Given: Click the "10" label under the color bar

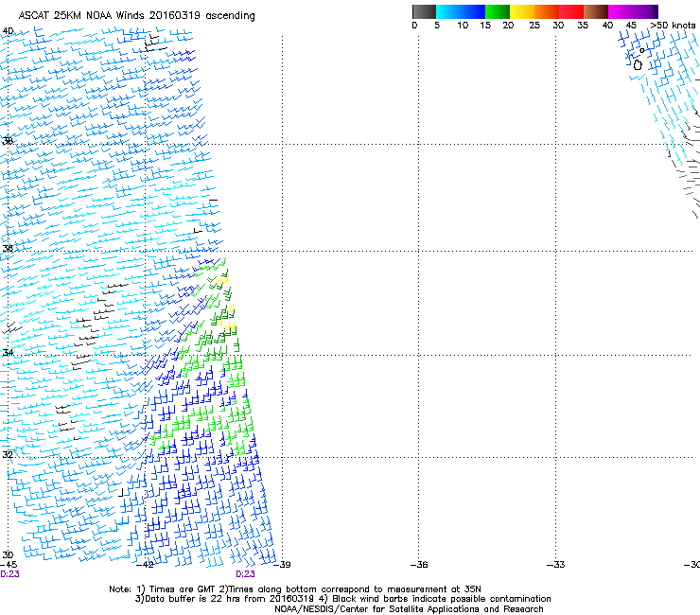Looking at the screenshot, I should (463, 26).
